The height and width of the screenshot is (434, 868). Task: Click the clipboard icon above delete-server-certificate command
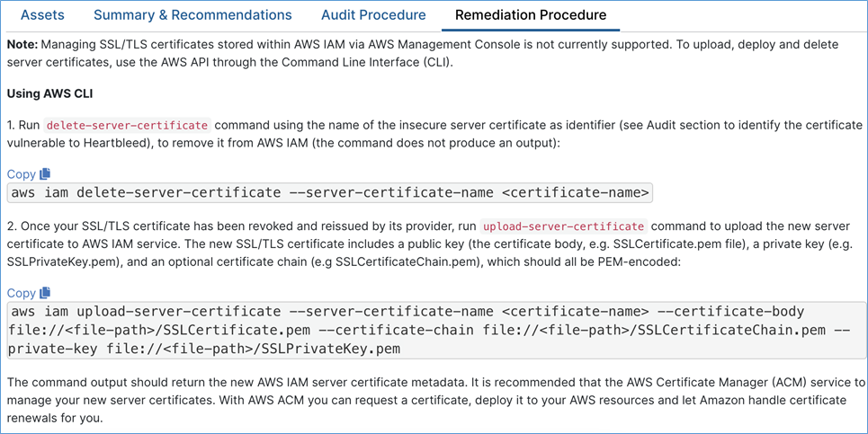[x=45, y=173]
